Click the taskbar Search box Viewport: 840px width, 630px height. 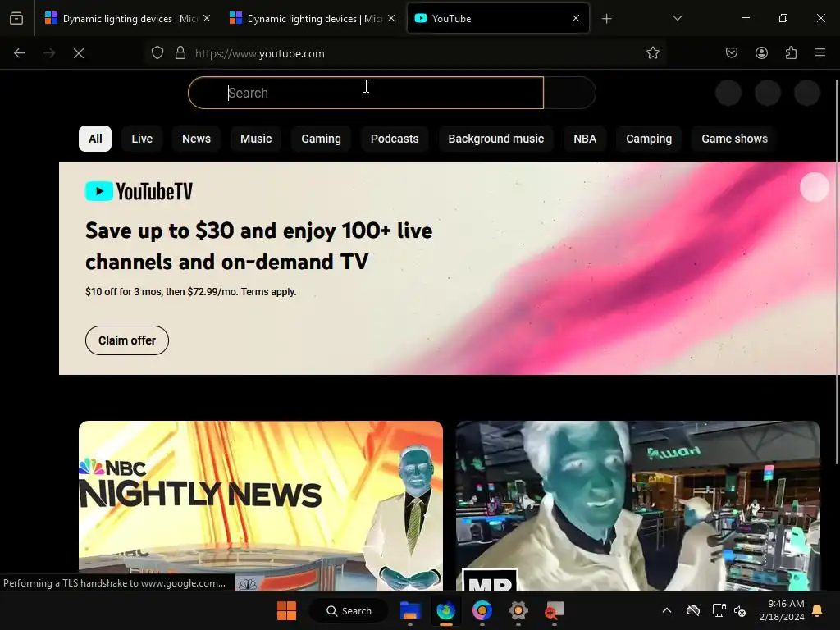(x=349, y=610)
